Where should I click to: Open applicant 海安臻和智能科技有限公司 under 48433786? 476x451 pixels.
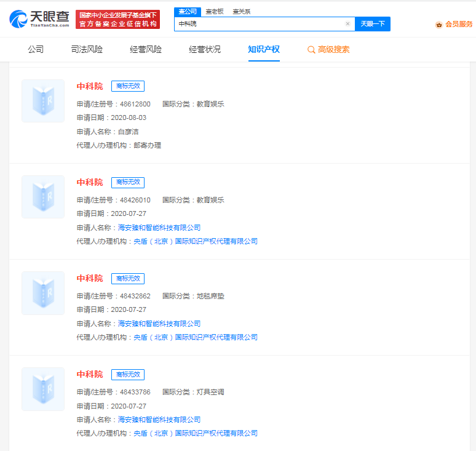159,420
